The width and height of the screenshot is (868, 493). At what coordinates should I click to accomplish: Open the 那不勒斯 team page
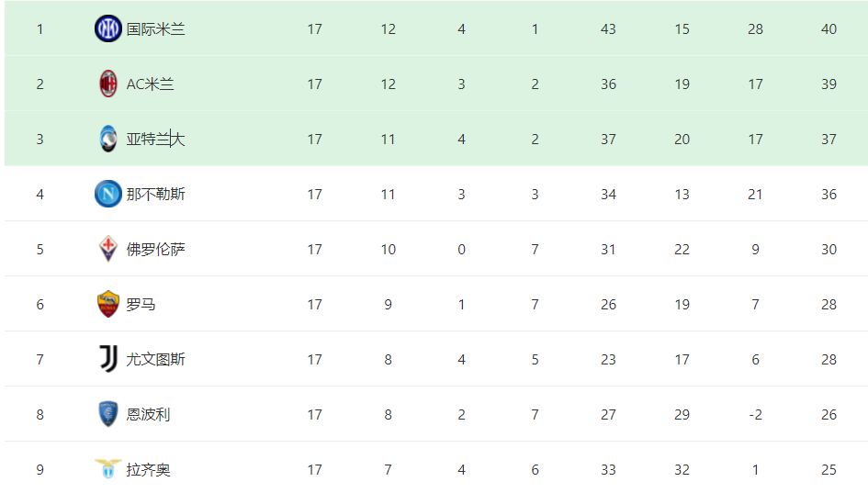click(155, 195)
